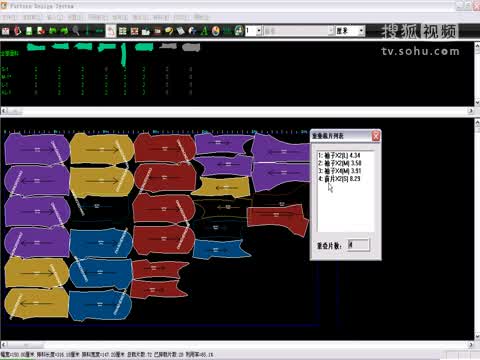The height and width of the screenshot is (360, 480).
Task: Open the unit dropdown at toolbar's right
Action: (x=350, y=31)
